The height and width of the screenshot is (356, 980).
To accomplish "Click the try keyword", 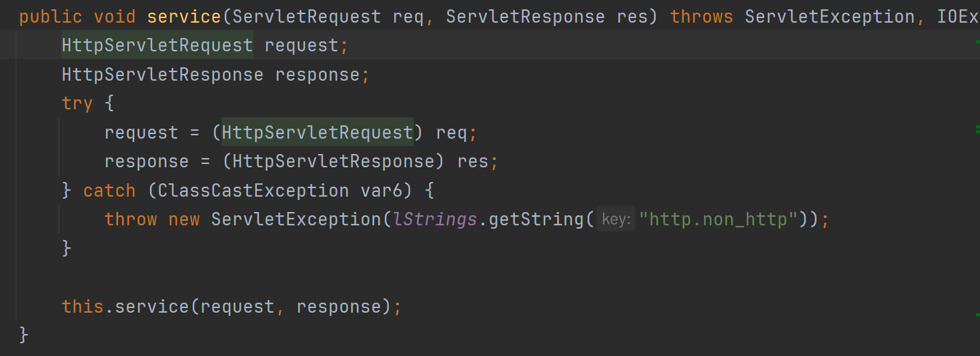I will 77,103.
